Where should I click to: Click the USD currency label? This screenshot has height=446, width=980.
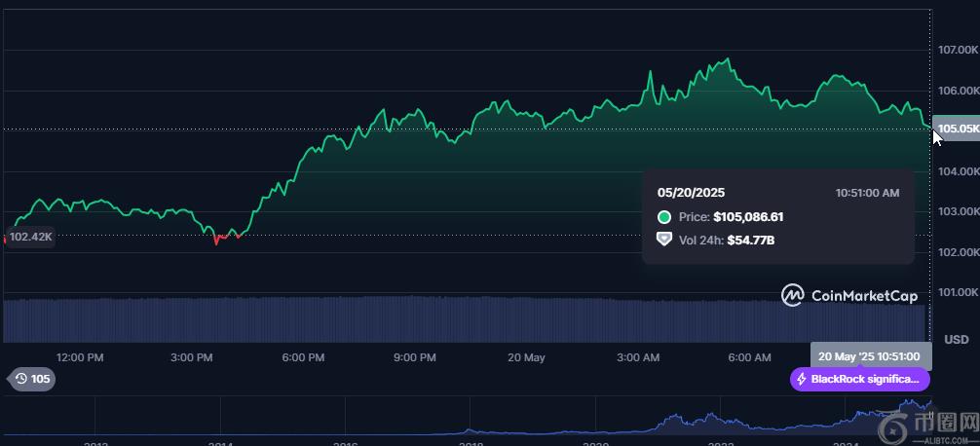coord(956,339)
